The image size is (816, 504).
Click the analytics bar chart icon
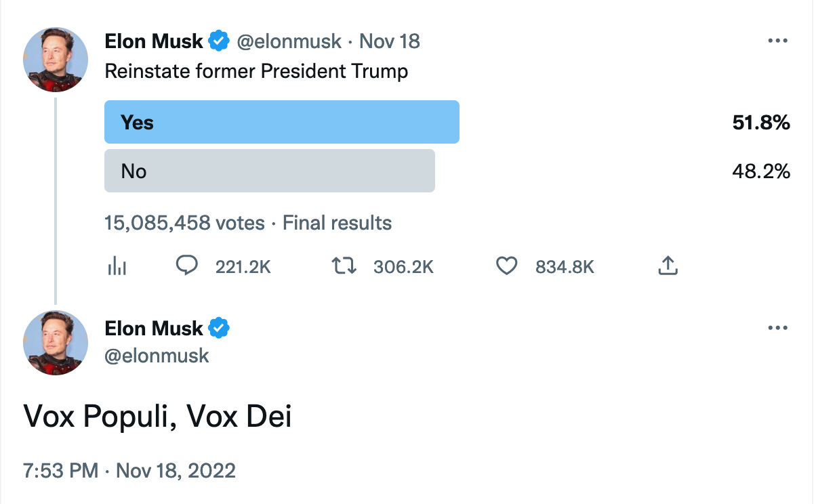coord(117,267)
